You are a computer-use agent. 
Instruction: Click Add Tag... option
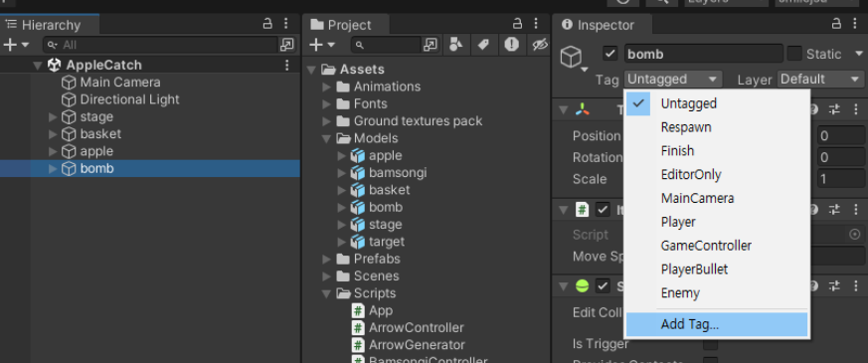click(x=717, y=325)
